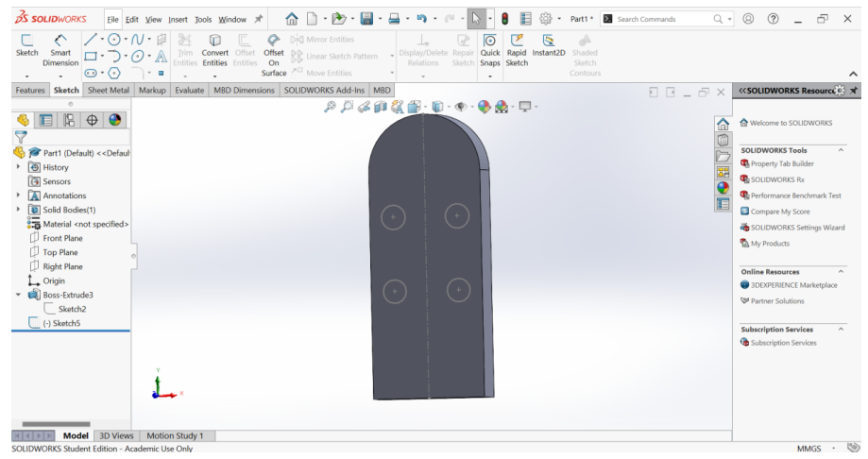Image resolution: width=868 pixels, height=459 pixels.
Task: Switch to the Sheet Metal tab
Action: coord(109,90)
